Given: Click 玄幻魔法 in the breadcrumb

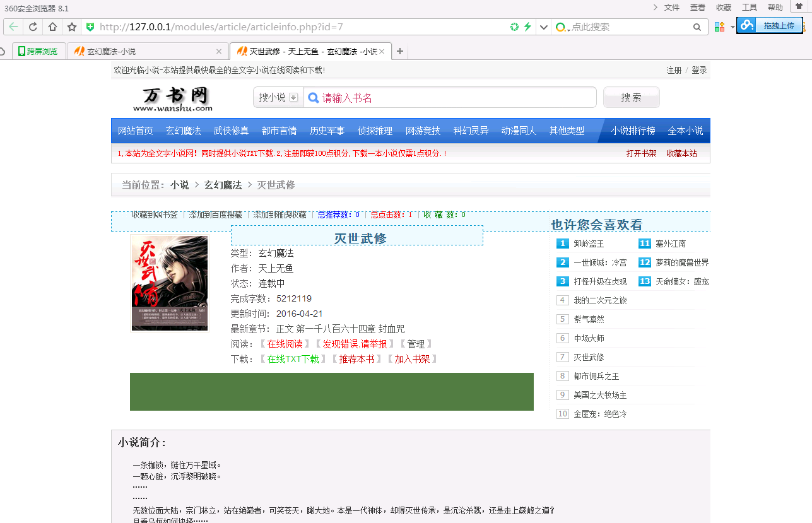Looking at the screenshot, I should [x=223, y=185].
